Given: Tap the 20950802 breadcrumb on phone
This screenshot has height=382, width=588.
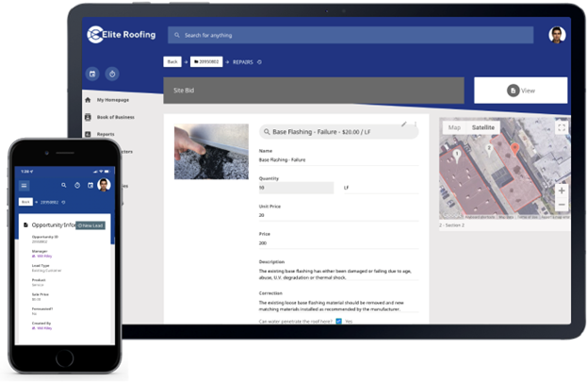Looking at the screenshot, I should [x=50, y=202].
